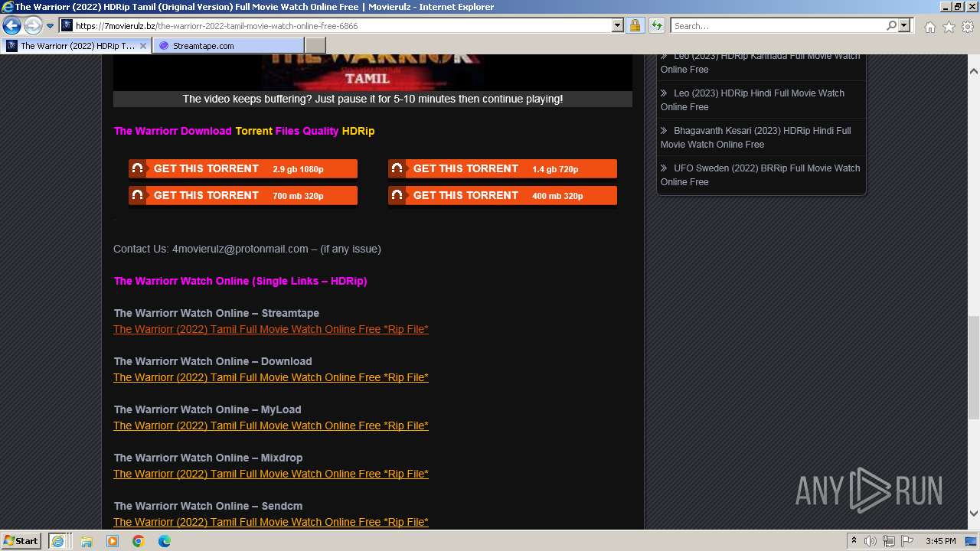The image size is (980, 551).
Task: Get the 700 mb 320p torrent
Action: click(x=243, y=196)
